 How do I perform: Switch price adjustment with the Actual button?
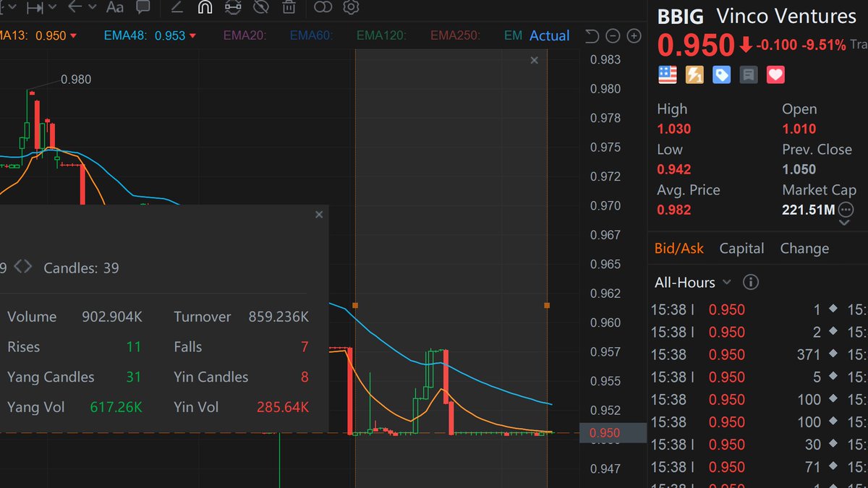pos(550,35)
